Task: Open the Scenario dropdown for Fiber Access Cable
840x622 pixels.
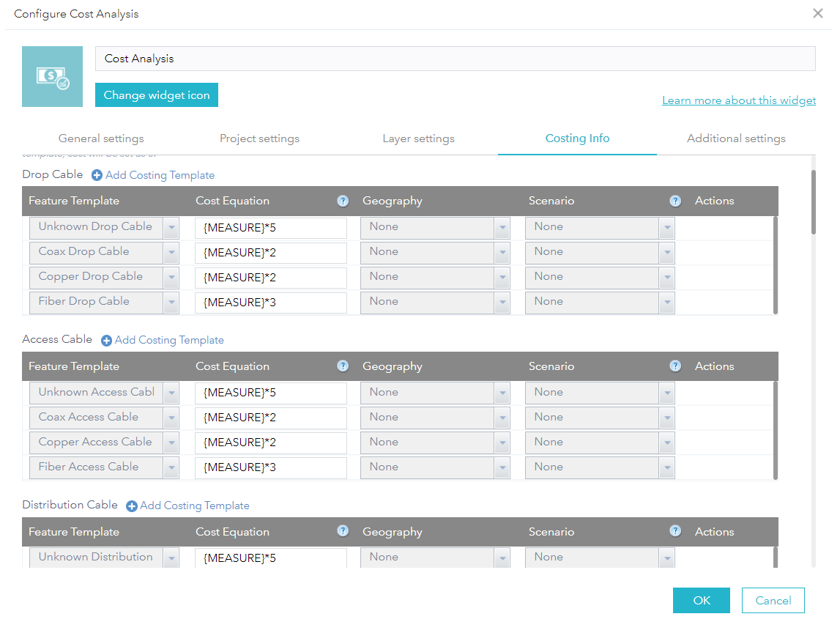Action: pyautogui.click(x=666, y=467)
